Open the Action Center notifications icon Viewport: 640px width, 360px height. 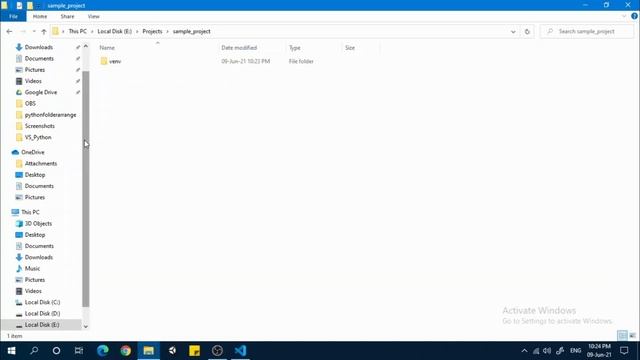tap(624, 351)
